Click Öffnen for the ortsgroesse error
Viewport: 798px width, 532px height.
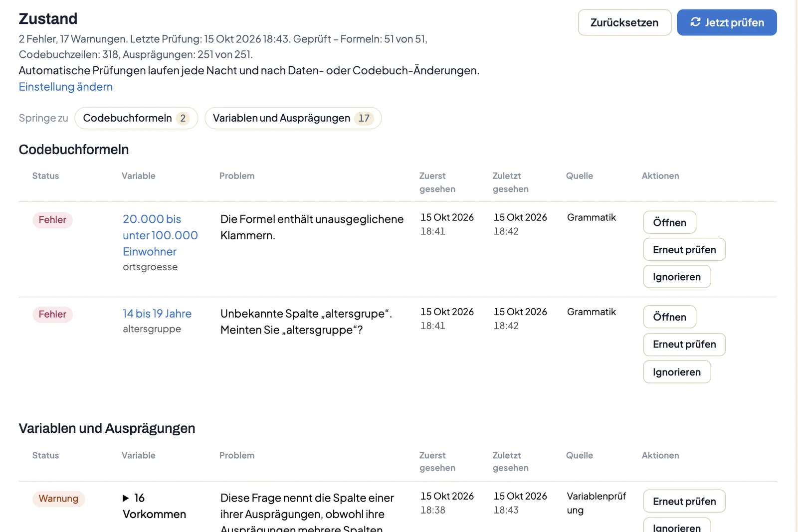tap(669, 222)
